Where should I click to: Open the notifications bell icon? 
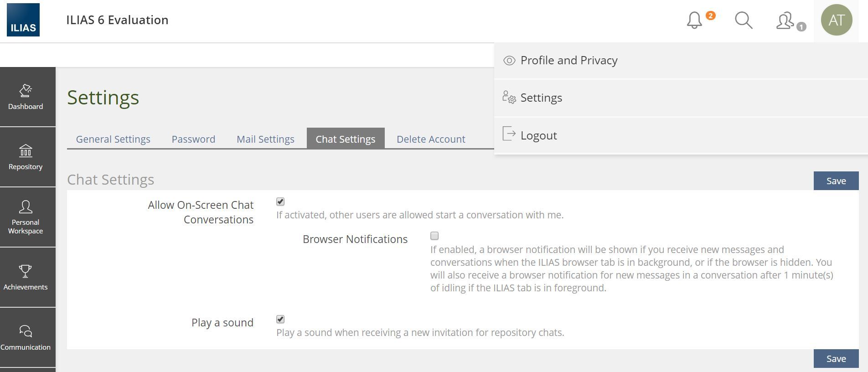[x=694, y=21]
